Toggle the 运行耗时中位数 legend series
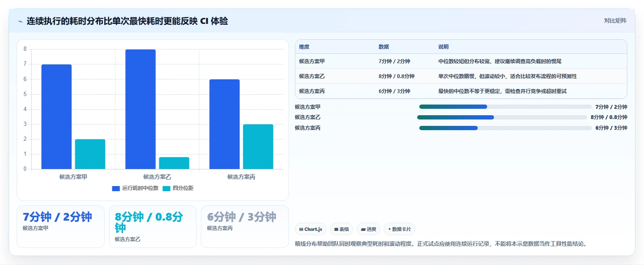644x265 pixels. click(135, 188)
